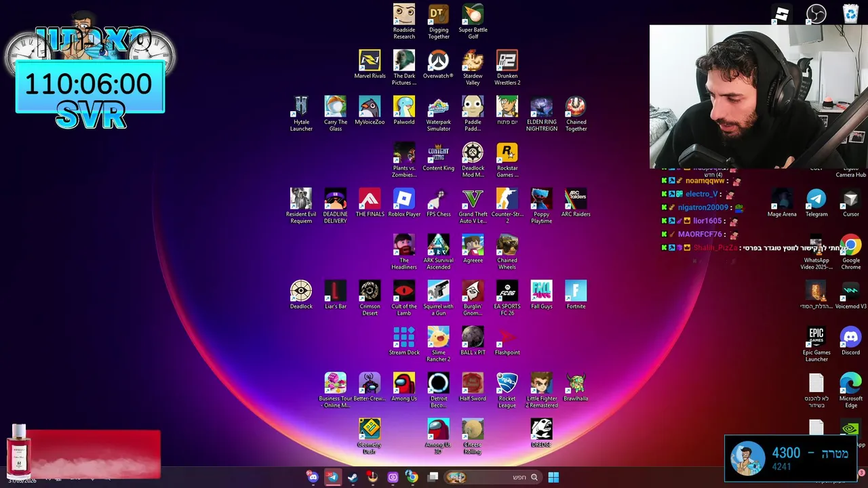Open THE FINALS shortcut
The height and width of the screenshot is (488, 868).
370,203
